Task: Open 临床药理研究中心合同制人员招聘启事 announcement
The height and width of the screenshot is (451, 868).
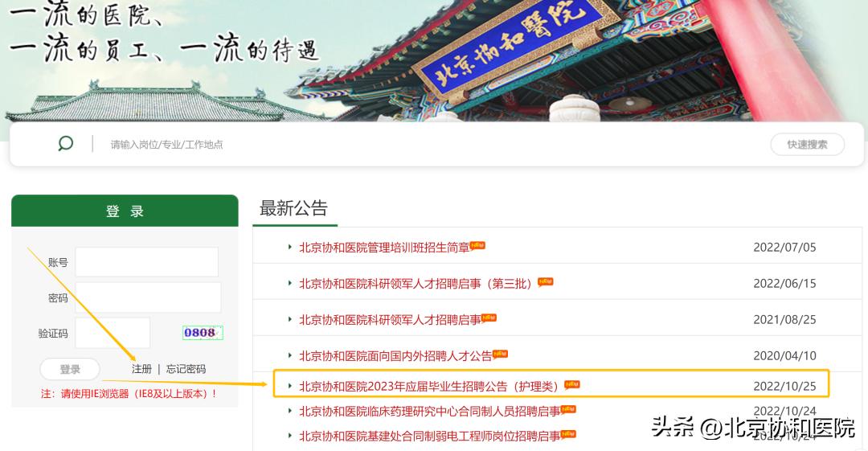Action: coord(429,411)
